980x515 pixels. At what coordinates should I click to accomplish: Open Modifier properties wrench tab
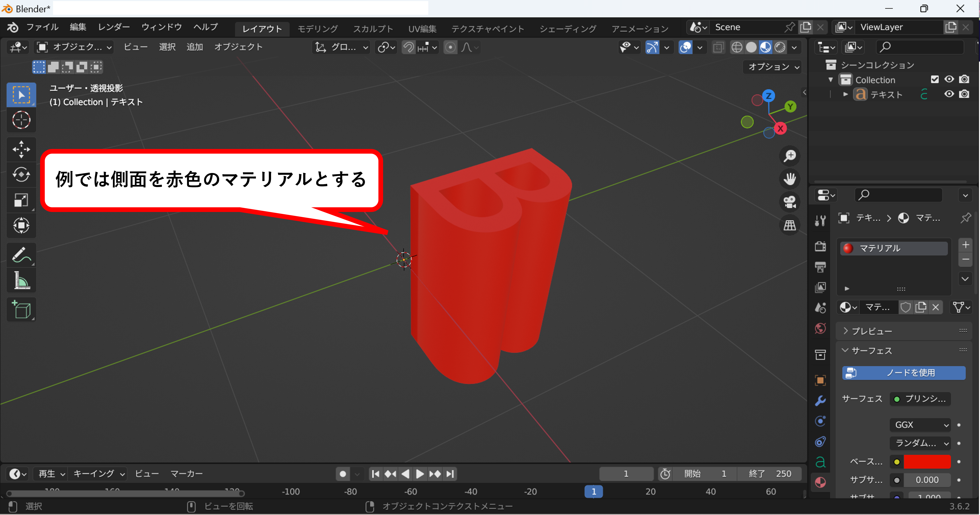[x=820, y=401]
